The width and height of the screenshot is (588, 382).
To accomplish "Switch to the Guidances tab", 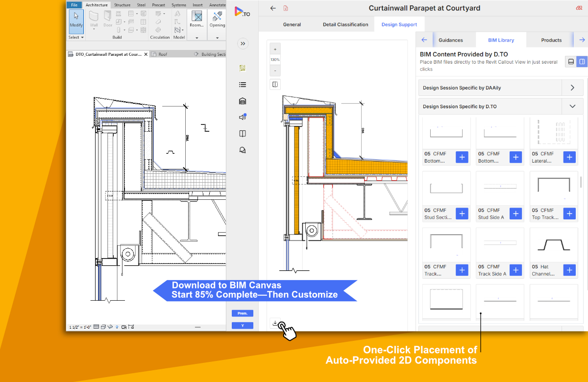I will click(x=450, y=40).
